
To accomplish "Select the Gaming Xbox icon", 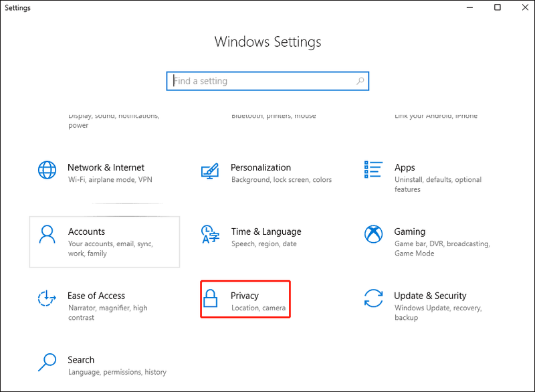I will click(x=373, y=234).
